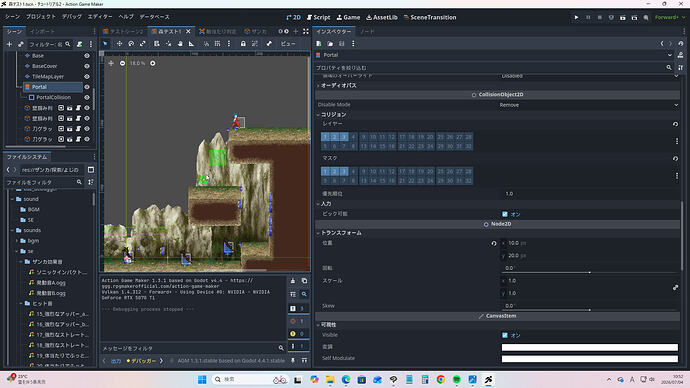Hide the BaseCover node with its eye icon

[x=87, y=66]
